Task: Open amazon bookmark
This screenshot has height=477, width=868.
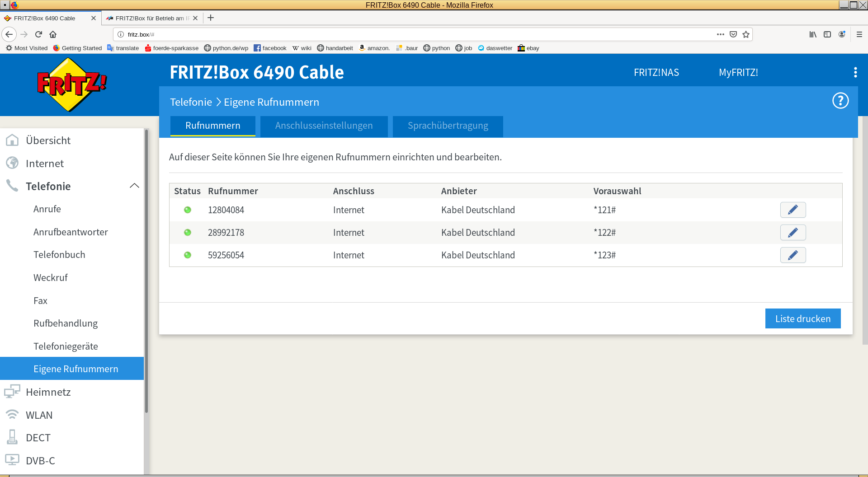Action: click(374, 48)
